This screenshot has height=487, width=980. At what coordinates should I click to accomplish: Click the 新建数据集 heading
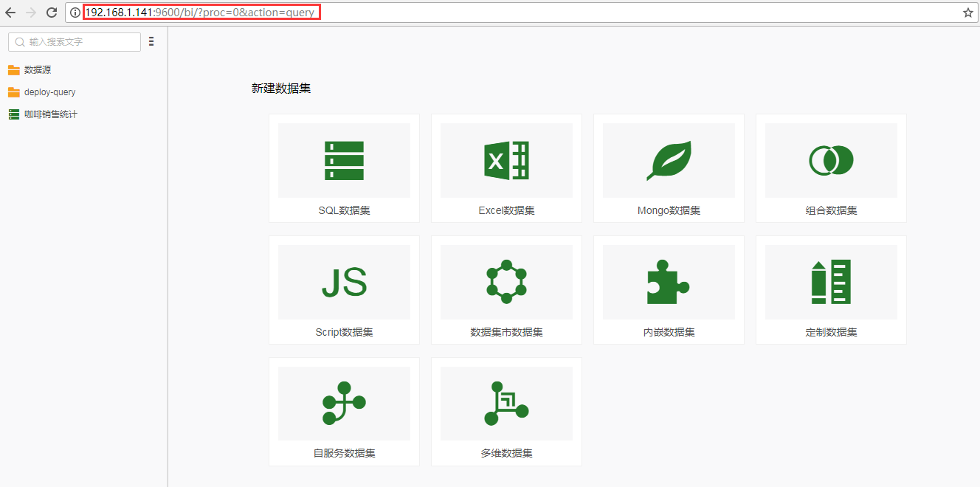point(281,89)
